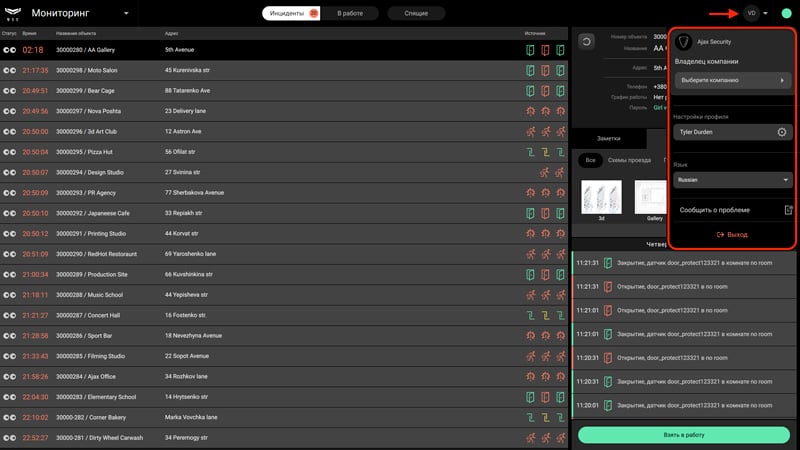Click the green connection status indicator
Viewport: 800px width, 450px height.
point(786,13)
